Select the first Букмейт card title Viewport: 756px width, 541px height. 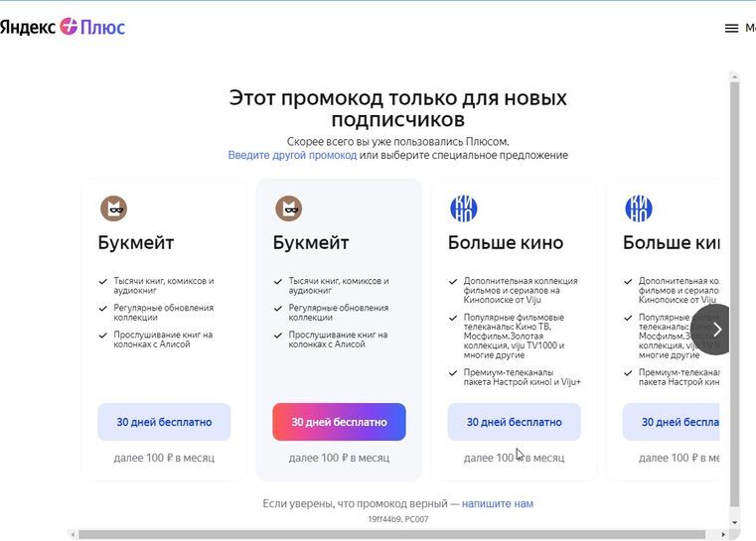coord(136,243)
